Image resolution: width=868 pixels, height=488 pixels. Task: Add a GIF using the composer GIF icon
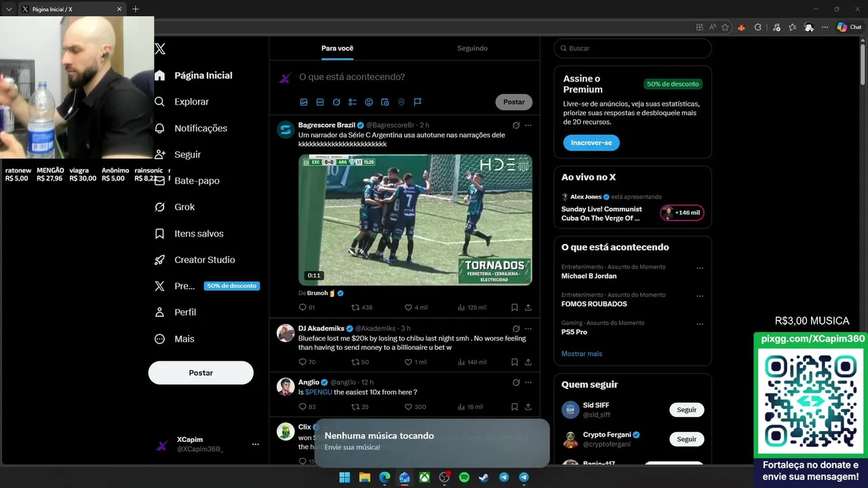[320, 102]
